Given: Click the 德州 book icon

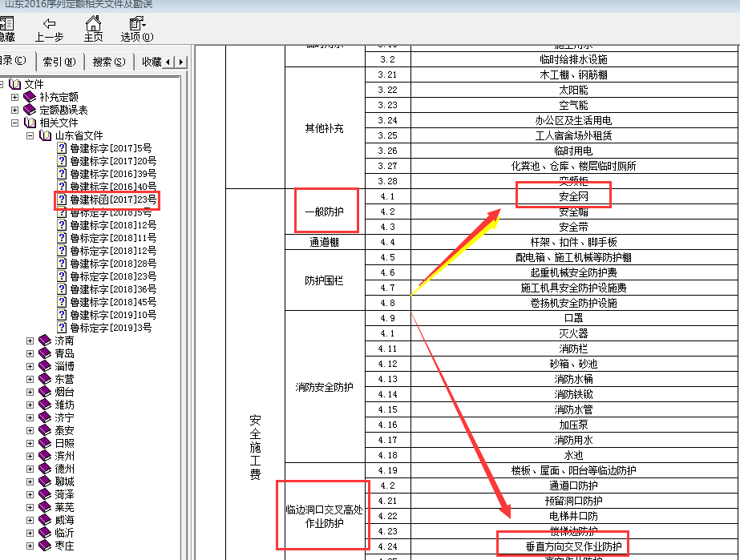Looking at the screenshot, I should pyautogui.click(x=45, y=469).
